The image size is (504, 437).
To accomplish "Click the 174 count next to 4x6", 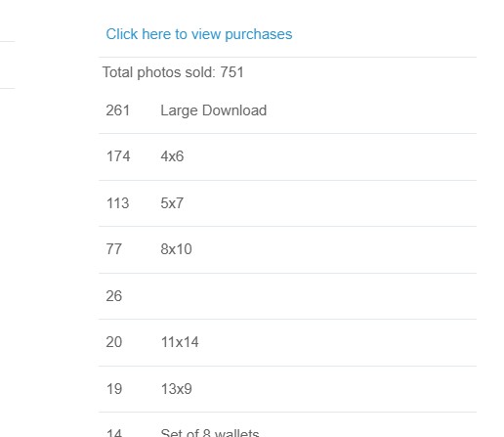I will coord(118,156).
